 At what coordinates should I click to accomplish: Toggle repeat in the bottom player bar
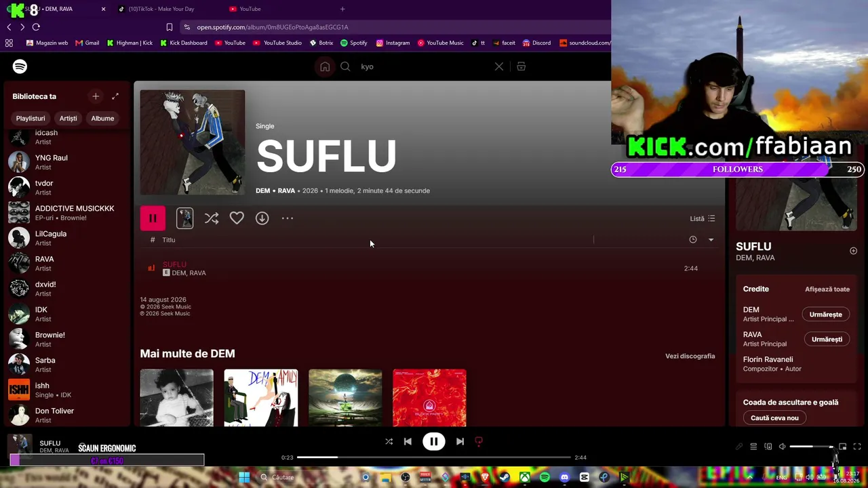pos(479,441)
